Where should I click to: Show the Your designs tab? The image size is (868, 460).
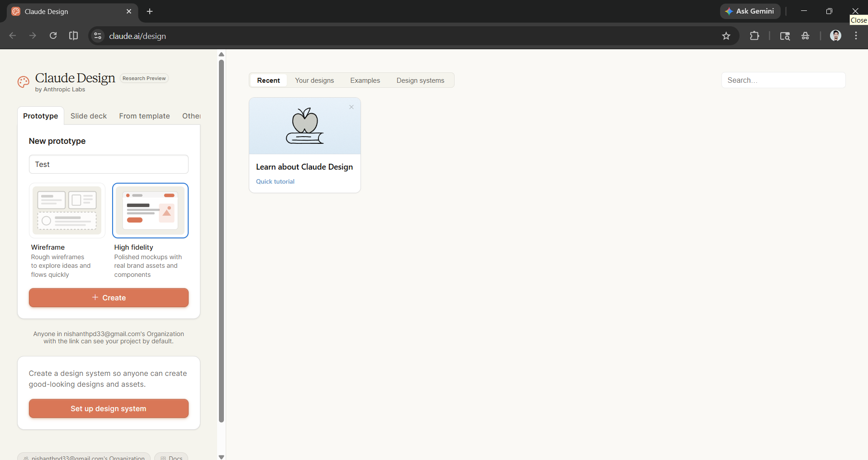(314, 80)
